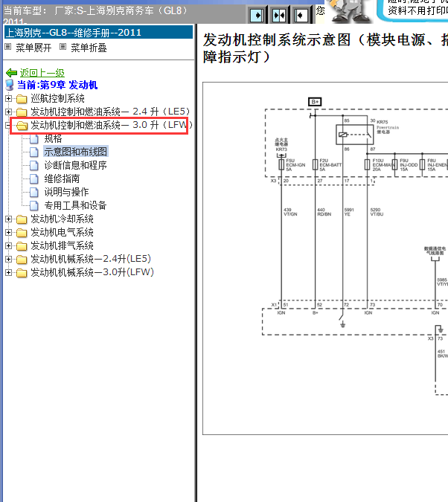Image resolution: width=448 pixels, height=502 pixels.
Task: Click folder icon of 发动机电气系统
Action: click(x=22, y=233)
